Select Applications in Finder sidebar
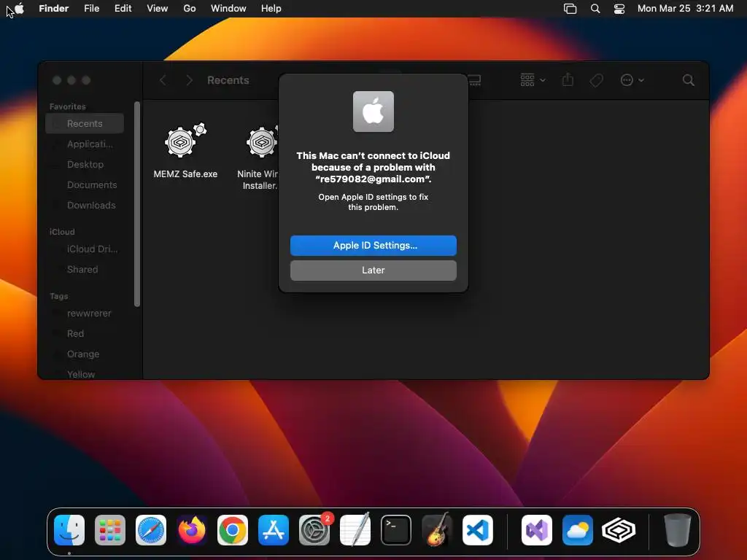This screenshot has width=747, height=560. tap(85, 144)
